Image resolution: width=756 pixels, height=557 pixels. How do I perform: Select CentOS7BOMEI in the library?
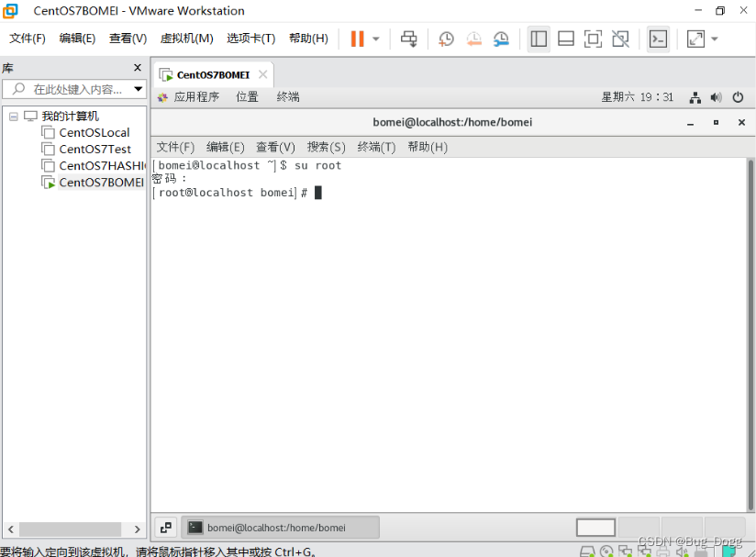pyautogui.click(x=93, y=183)
